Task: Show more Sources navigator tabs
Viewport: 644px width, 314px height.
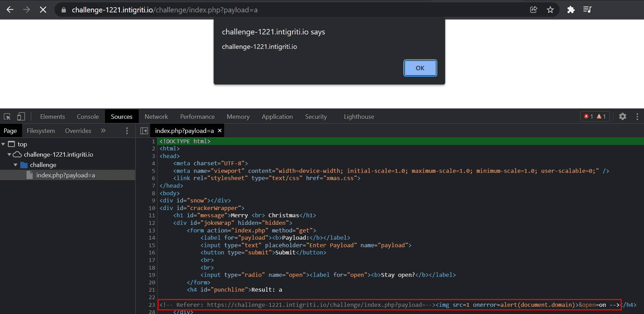Action: (103, 131)
